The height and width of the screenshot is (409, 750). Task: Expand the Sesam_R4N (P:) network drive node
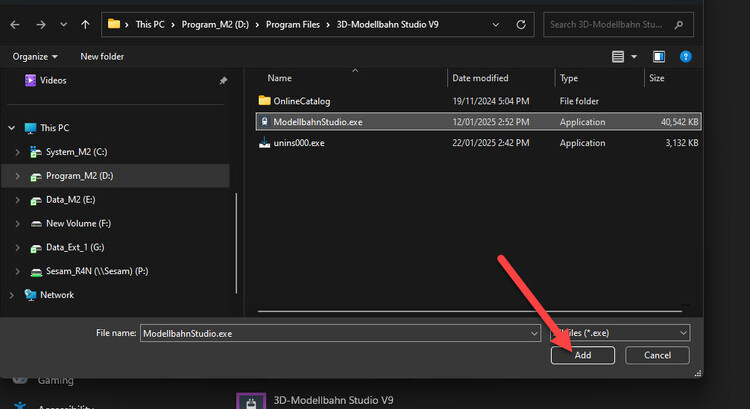click(x=18, y=271)
